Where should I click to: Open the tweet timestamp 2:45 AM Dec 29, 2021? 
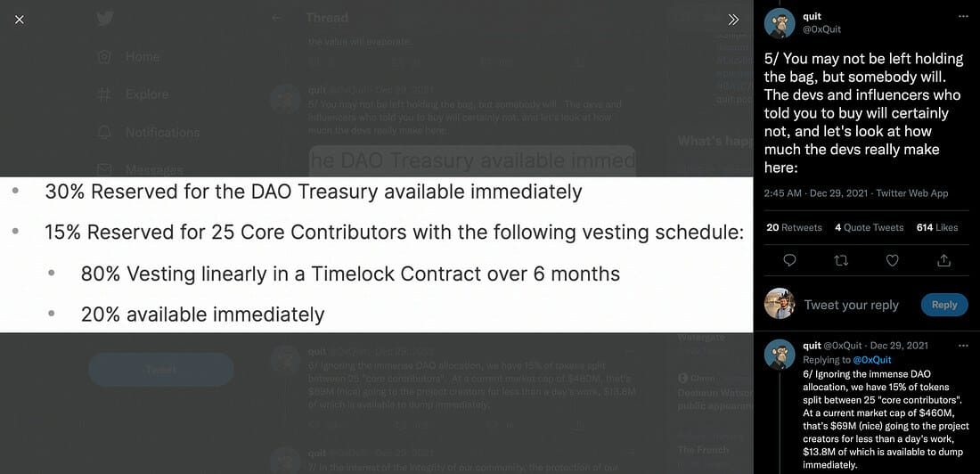815,193
